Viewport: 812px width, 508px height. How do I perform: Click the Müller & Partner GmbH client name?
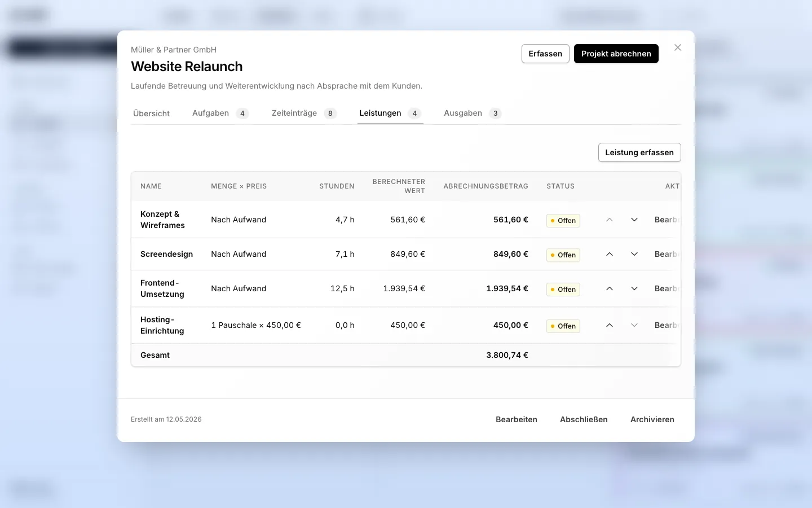coord(174,50)
